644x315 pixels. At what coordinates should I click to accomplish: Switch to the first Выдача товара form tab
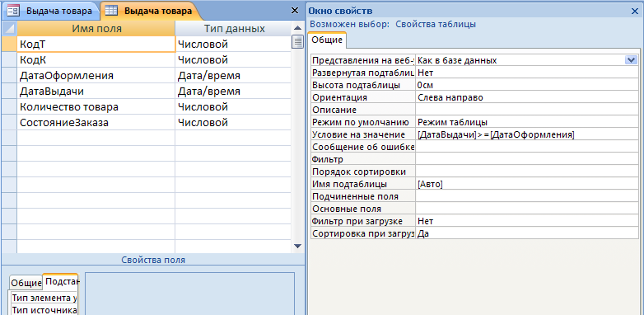point(50,11)
